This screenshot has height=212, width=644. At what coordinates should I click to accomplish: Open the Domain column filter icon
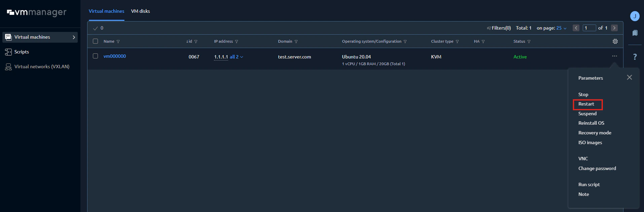coord(296,42)
